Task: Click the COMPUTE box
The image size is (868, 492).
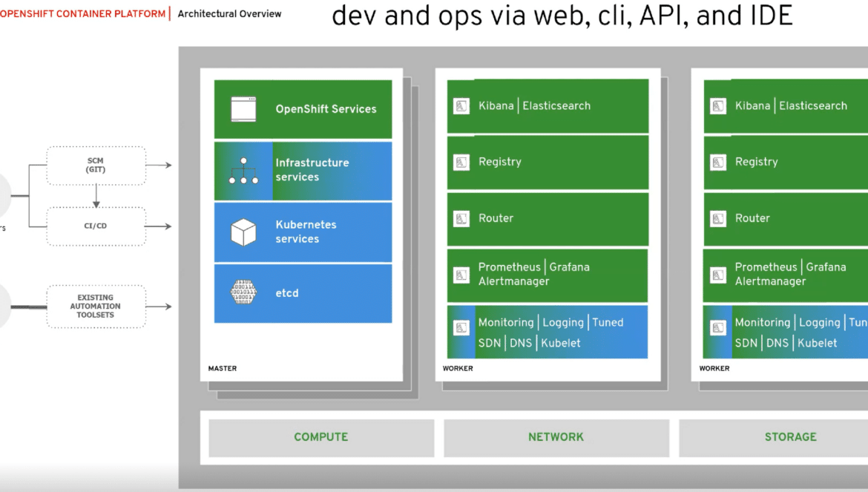Action: tap(321, 438)
